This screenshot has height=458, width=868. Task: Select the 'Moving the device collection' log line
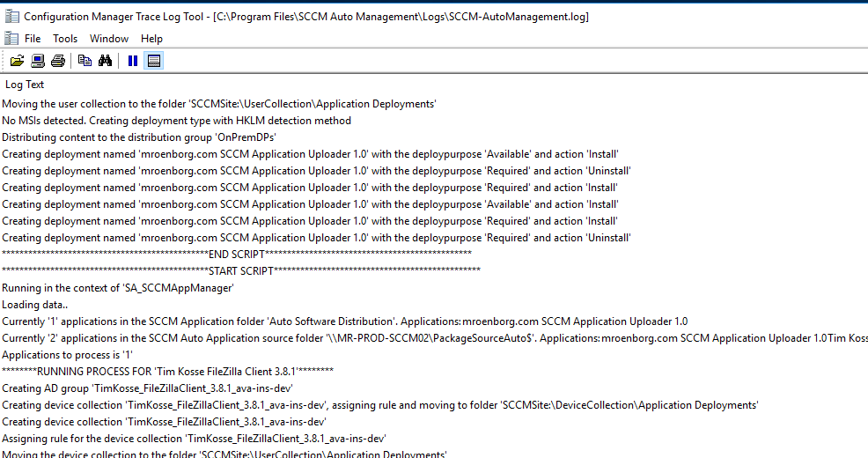click(224, 454)
